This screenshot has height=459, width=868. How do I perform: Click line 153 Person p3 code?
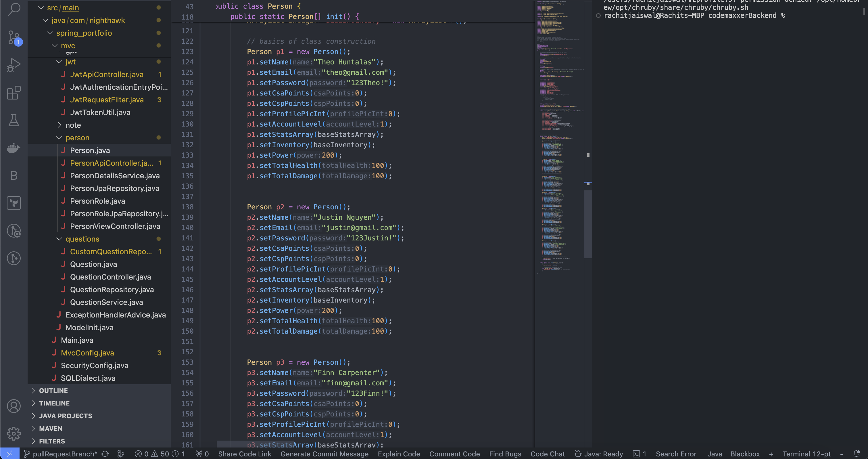[299, 362]
